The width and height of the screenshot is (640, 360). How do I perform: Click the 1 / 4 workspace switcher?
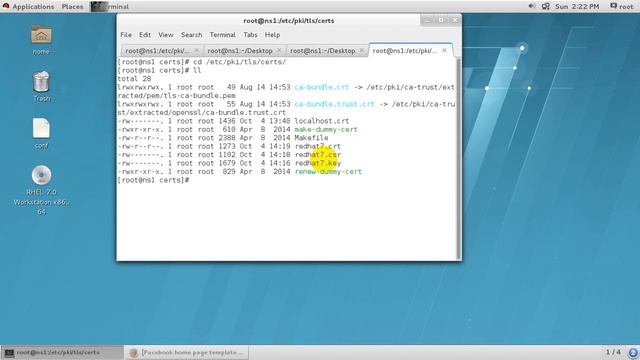tap(613, 352)
